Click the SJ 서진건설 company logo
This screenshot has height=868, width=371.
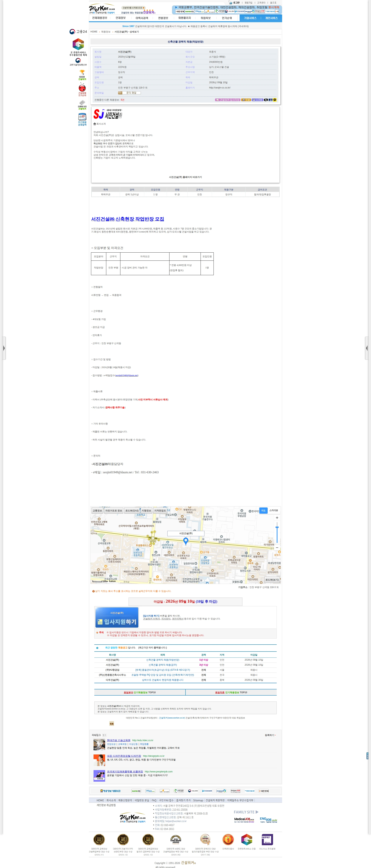[108, 114]
